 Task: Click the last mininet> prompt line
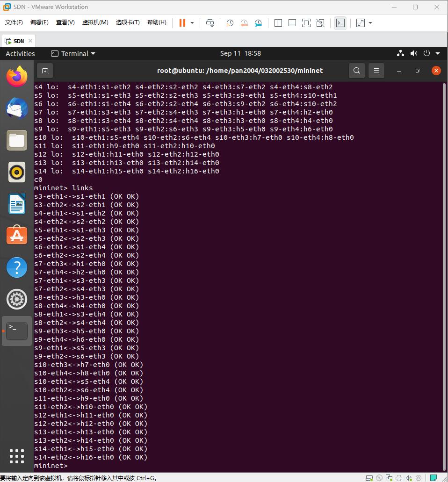(x=51, y=466)
